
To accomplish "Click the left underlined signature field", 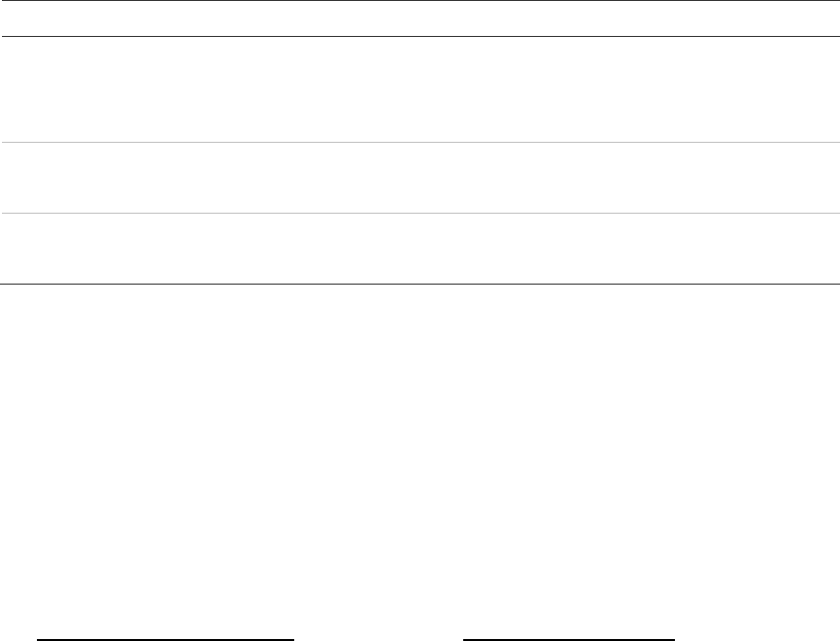I will (x=165, y=639).
